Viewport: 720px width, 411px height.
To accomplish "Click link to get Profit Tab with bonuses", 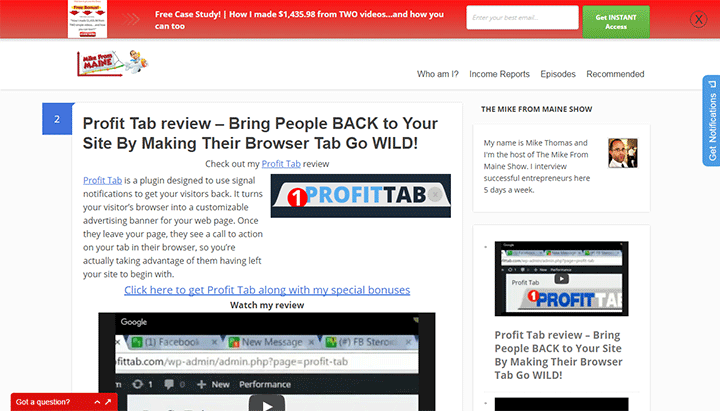I will coord(267,290).
